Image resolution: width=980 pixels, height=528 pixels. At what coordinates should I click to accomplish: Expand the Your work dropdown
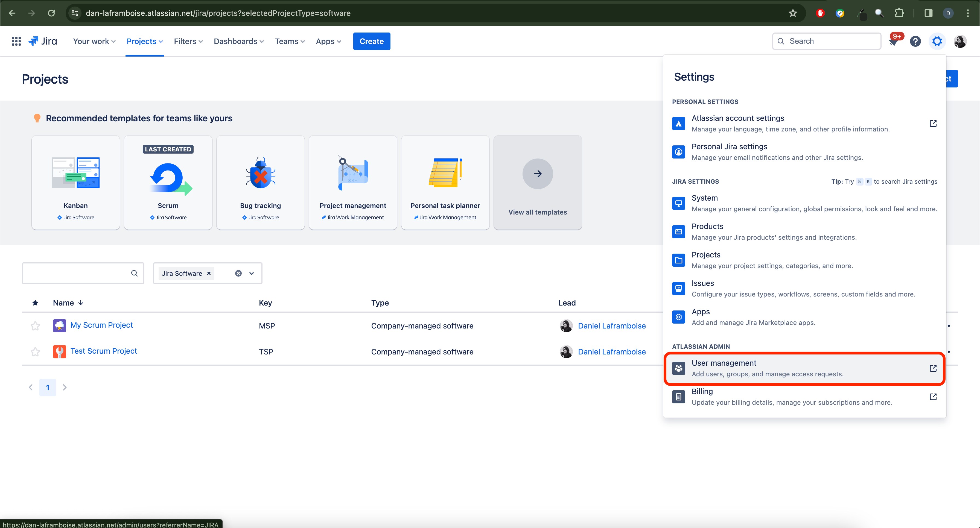click(94, 41)
